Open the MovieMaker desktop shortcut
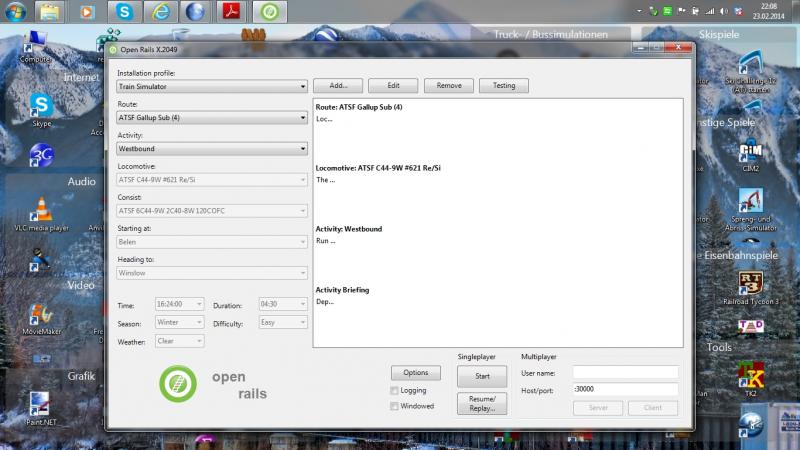Image resolution: width=800 pixels, height=450 pixels. 41,319
